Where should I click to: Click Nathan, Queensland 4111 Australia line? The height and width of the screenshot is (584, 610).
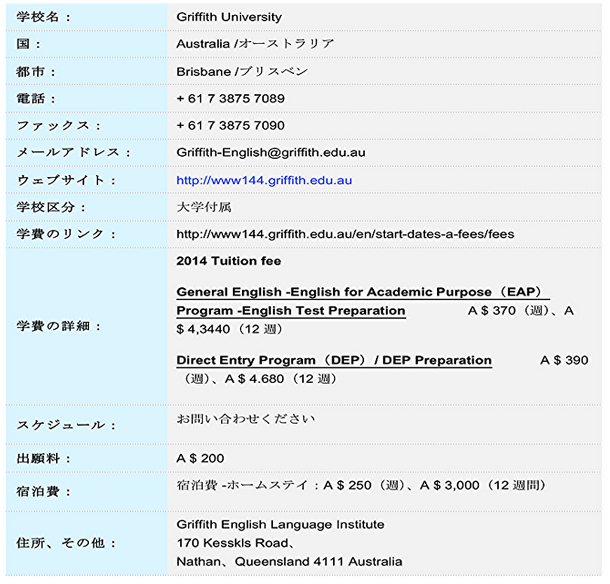[x=289, y=562]
